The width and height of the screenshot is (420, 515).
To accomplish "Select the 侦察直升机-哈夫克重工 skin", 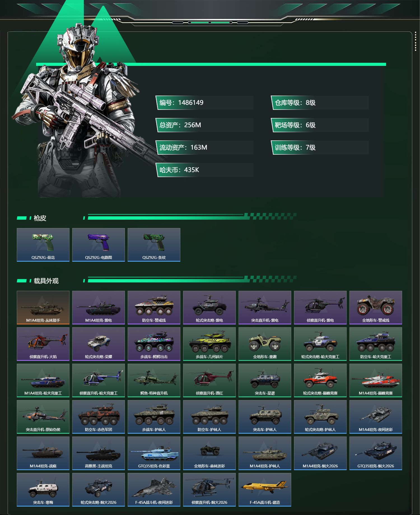I will [99, 381].
